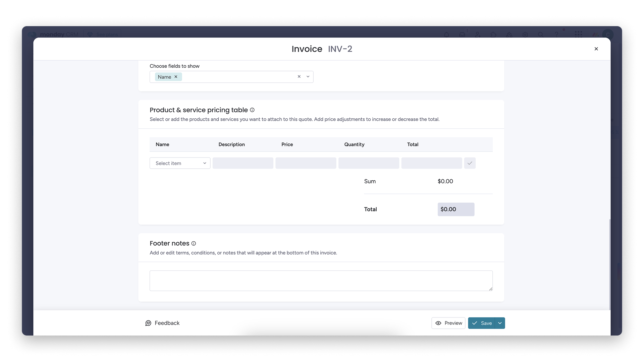
Task: Click the Price column header
Action: click(287, 144)
